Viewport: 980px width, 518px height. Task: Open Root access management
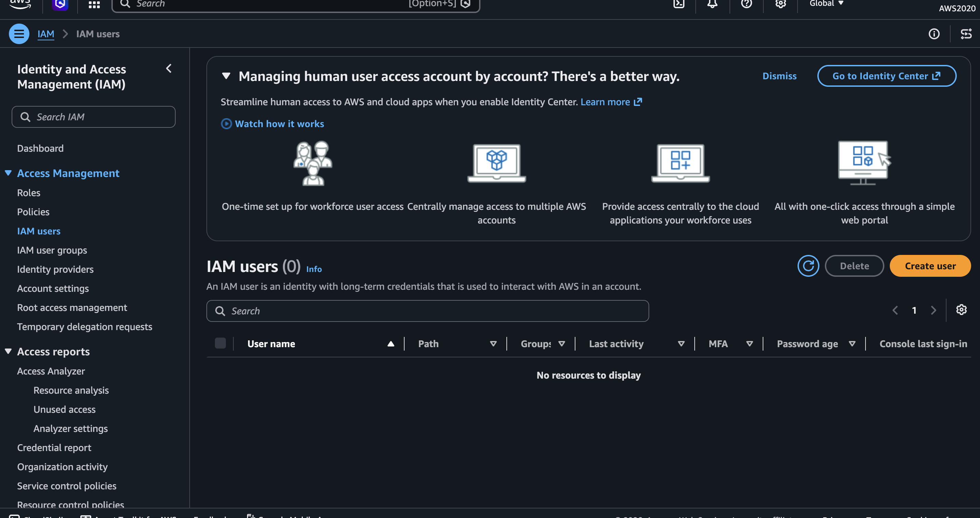tap(72, 307)
